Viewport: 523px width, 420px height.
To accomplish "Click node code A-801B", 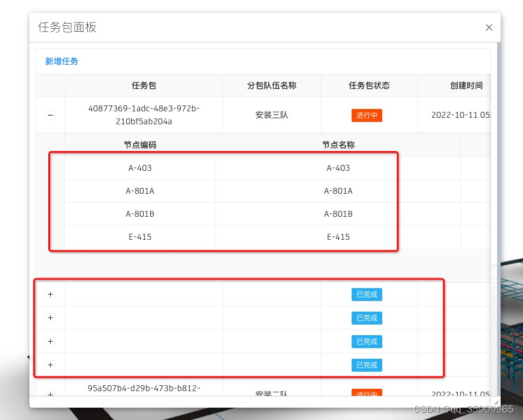I will [140, 214].
